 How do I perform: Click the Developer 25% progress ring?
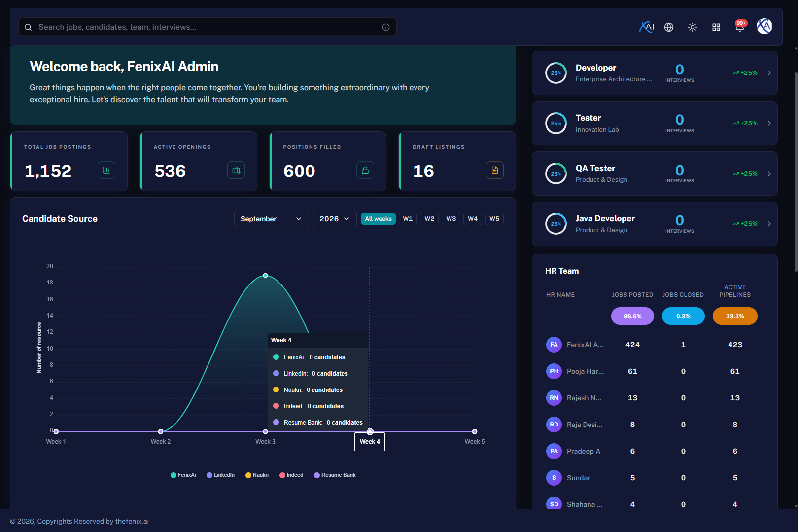[x=556, y=73]
